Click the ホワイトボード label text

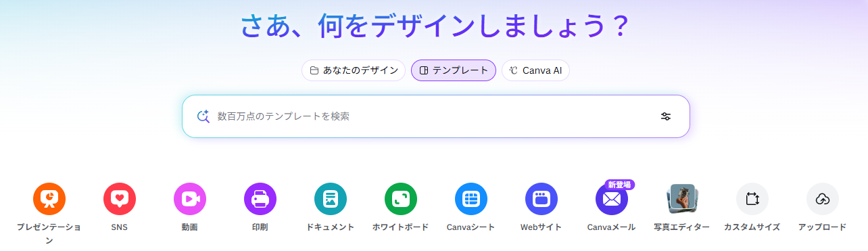pyautogui.click(x=401, y=227)
